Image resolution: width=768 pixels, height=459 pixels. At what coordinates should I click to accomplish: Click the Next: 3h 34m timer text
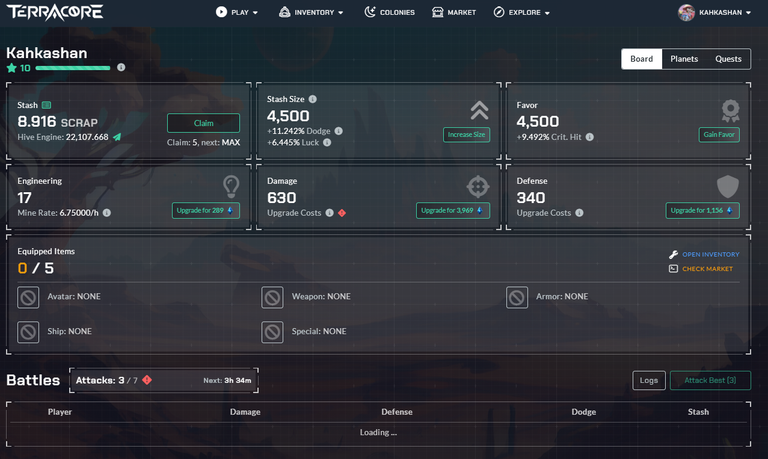227,381
